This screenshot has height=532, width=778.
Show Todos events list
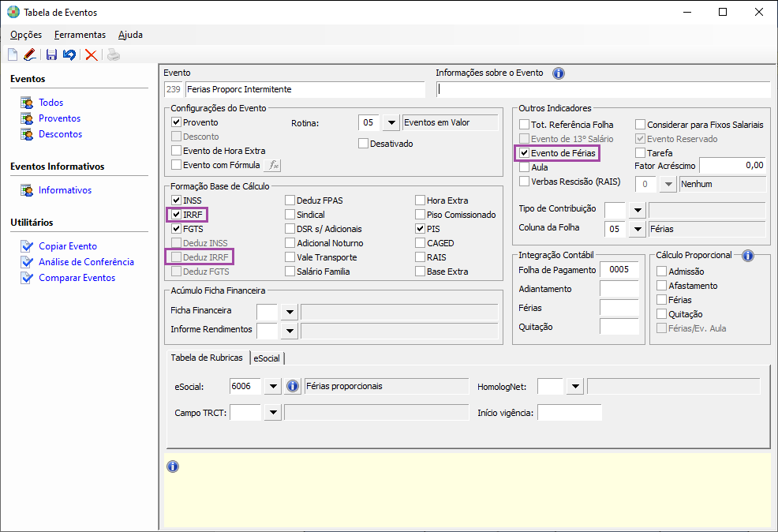(x=51, y=103)
